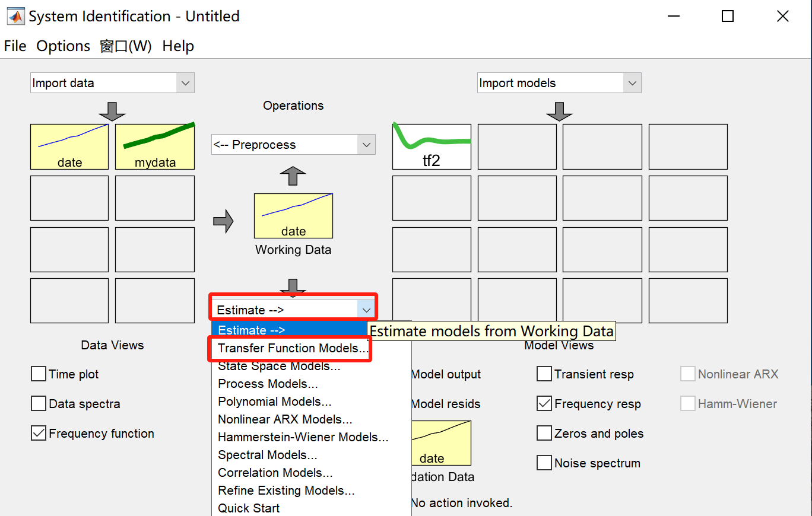This screenshot has width=812, height=516.
Task: Uncheck the Frequency function checkbox
Action: pos(39,434)
